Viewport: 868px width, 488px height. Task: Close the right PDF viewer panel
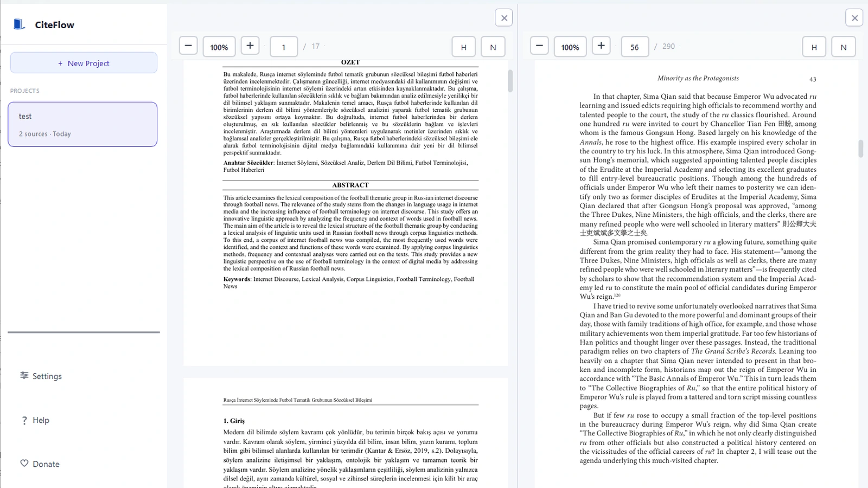[855, 17]
